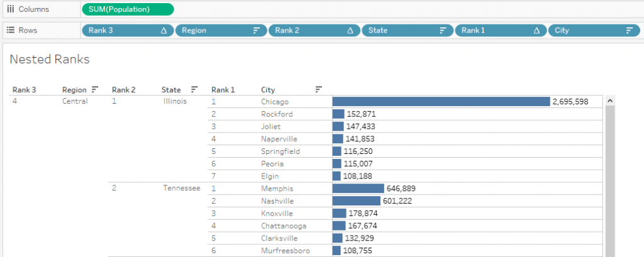Click the sort icon on Region pill

(257, 30)
